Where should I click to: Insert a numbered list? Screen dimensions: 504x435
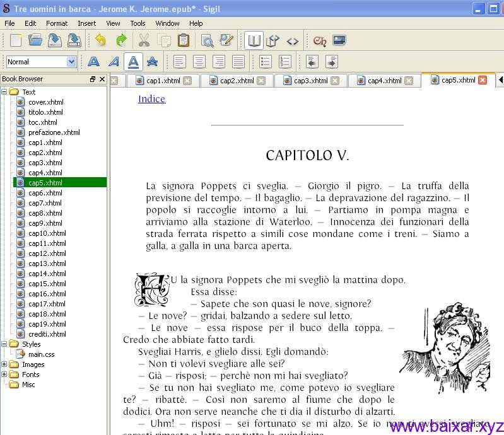tap(285, 61)
